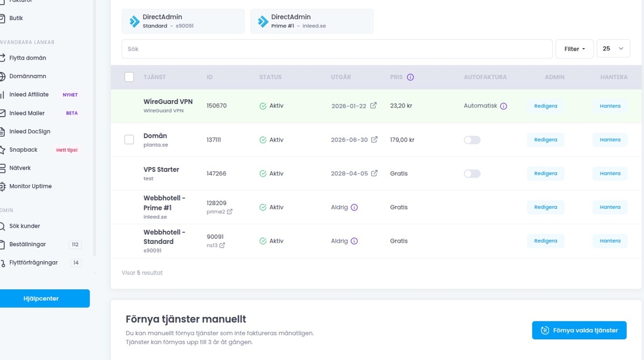The image size is (644, 360).
Task: Click info icon beside Aldrig for Webbhotell Prime #1
Action: tap(354, 208)
